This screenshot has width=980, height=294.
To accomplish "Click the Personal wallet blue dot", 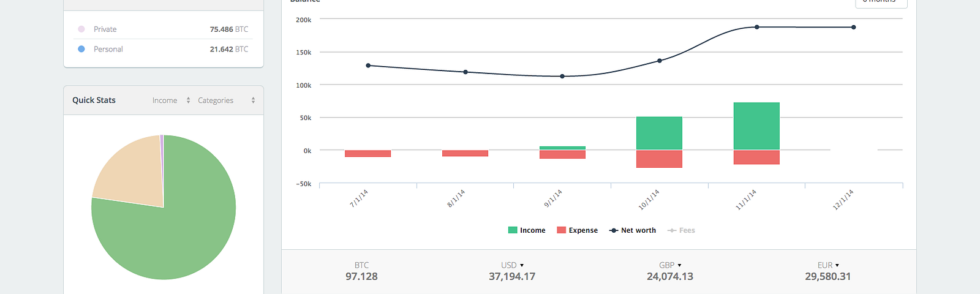I will tap(81, 49).
